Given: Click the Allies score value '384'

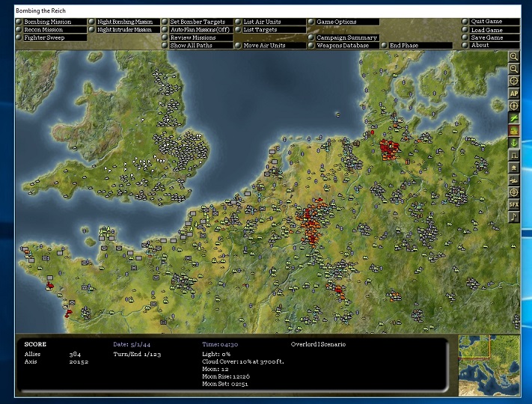Looking at the screenshot, I should coord(75,354).
